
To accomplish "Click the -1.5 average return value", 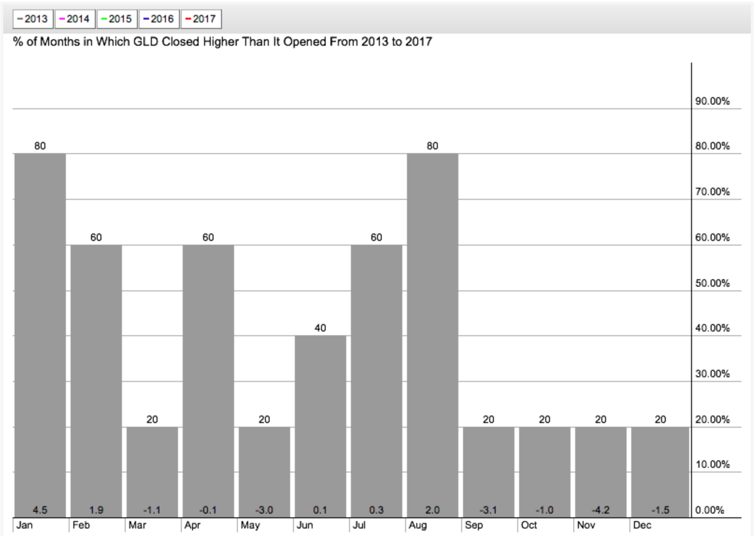I will tap(660, 510).
